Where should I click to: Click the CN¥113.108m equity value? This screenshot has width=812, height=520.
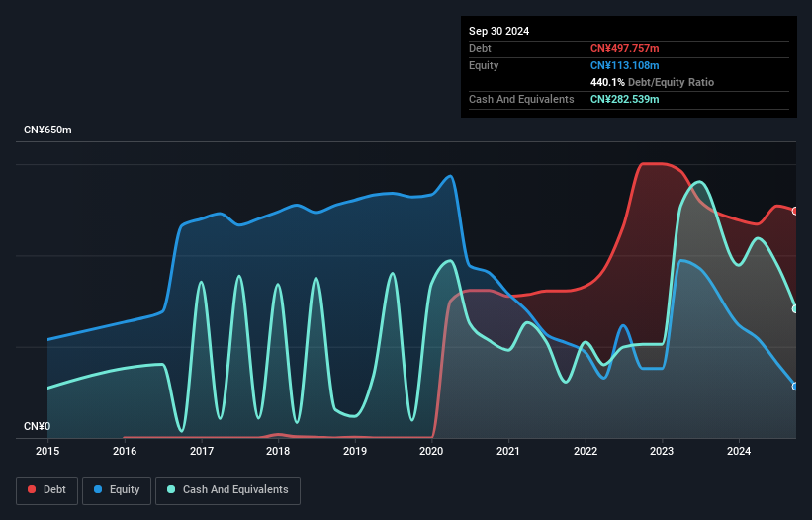pyautogui.click(x=624, y=65)
